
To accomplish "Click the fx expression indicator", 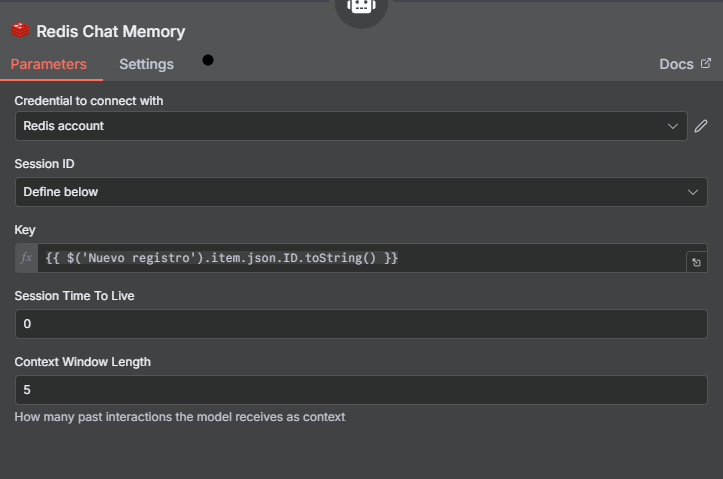I will pos(26,258).
